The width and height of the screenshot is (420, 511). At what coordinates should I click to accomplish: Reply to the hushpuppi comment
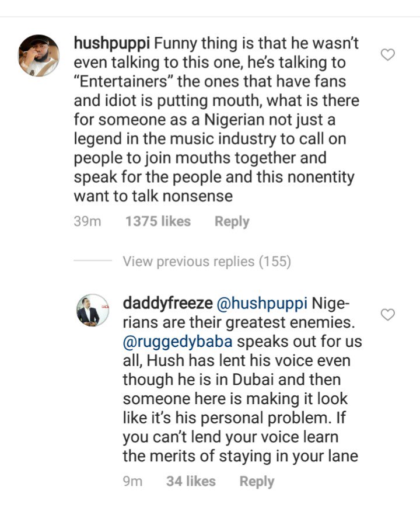pyautogui.click(x=232, y=222)
